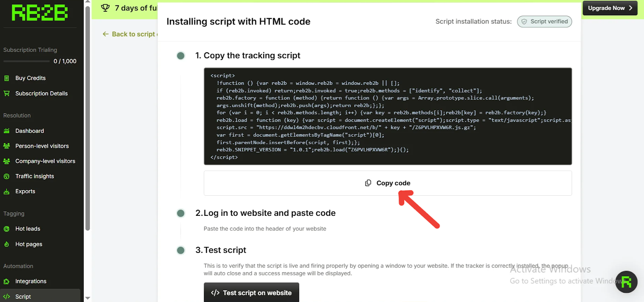Click the Subscription Details cart icon
644x302 pixels.
click(x=6, y=93)
